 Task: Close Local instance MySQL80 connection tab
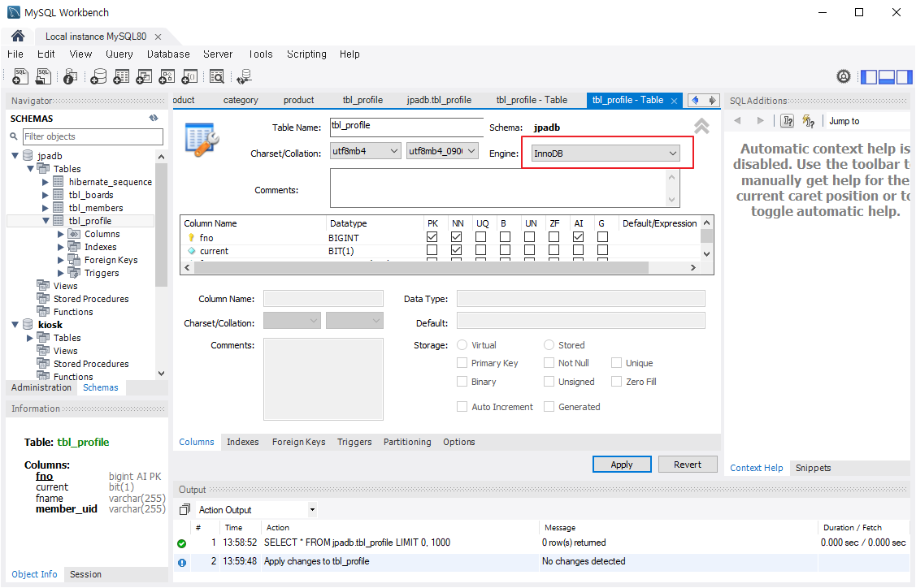158,37
